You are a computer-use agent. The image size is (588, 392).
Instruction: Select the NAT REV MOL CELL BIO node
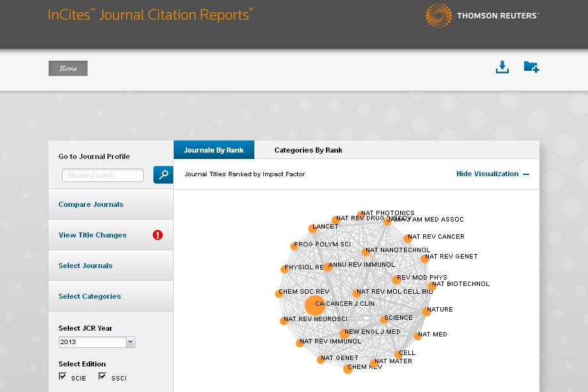[x=356, y=294]
